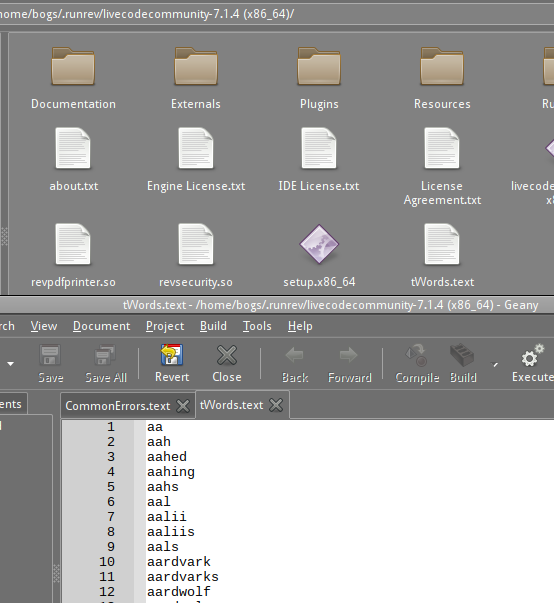
Task: Click the Compile toolbar icon
Action: [x=417, y=355]
